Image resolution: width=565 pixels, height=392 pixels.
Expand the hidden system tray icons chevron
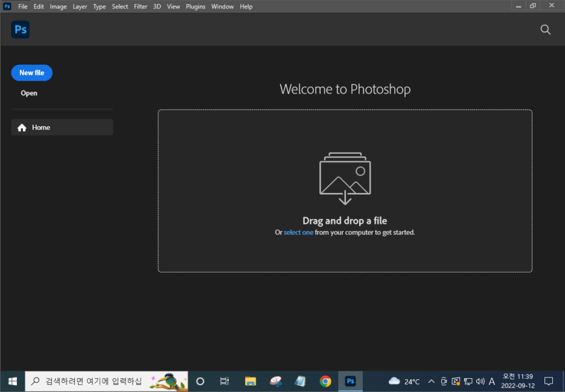431,381
